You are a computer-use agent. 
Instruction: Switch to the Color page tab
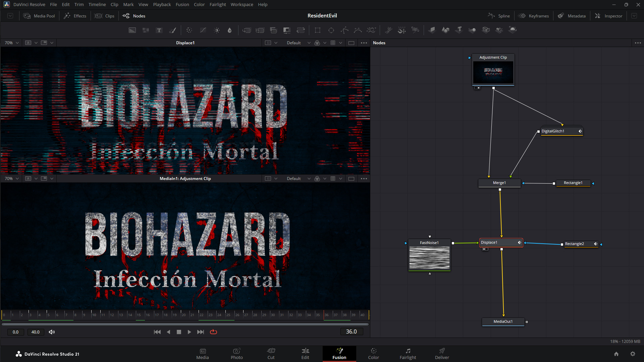click(373, 354)
